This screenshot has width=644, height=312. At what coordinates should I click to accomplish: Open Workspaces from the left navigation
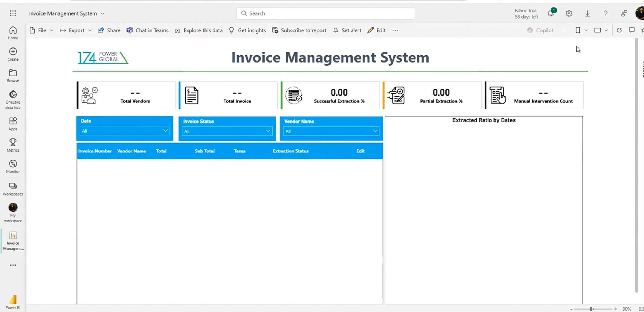click(13, 188)
